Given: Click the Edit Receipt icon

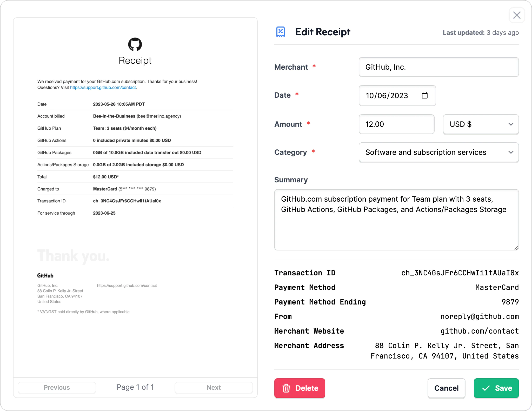Looking at the screenshot, I should pos(280,31).
